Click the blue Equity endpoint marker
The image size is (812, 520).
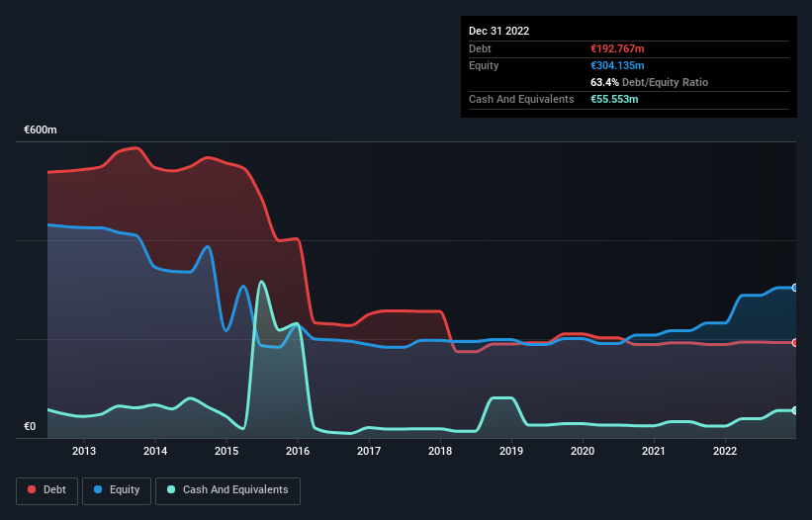(795, 288)
